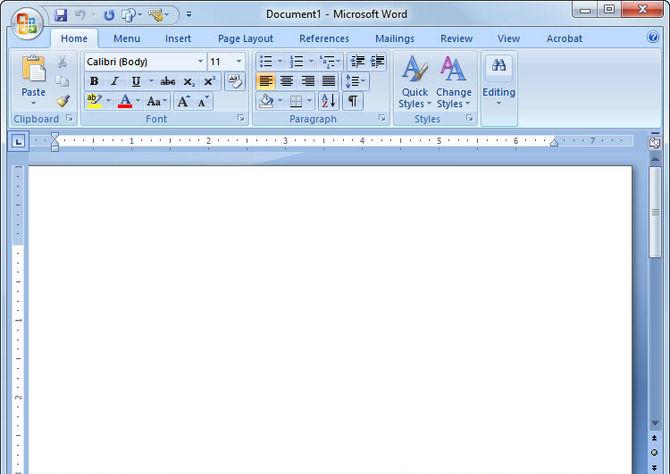Click the Paste clipboard icon
Screen dimensions: 670x474
click(34, 69)
